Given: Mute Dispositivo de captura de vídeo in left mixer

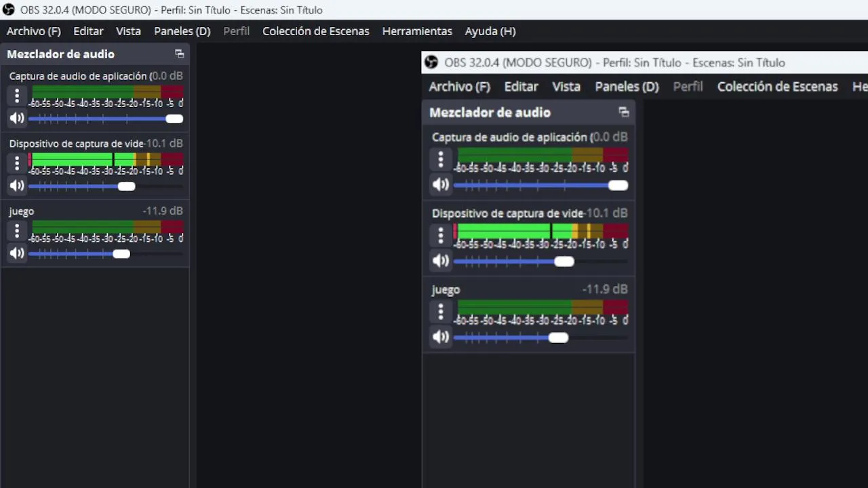Looking at the screenshot, I should [17, 186].
